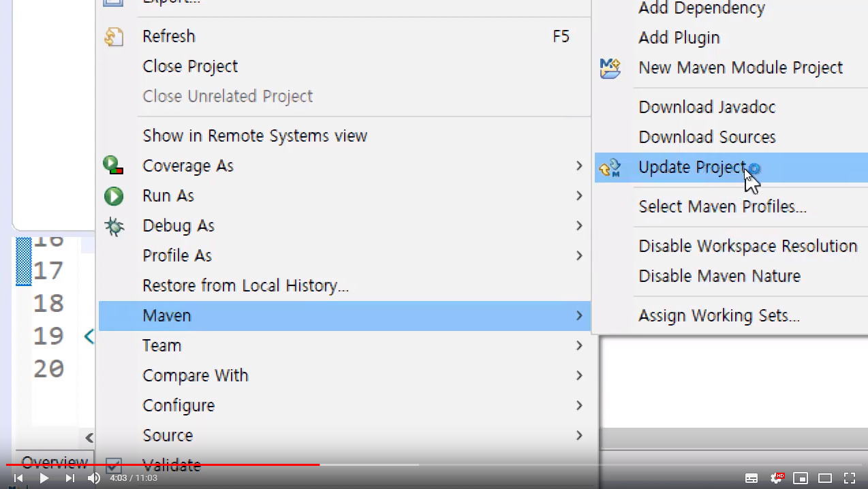Choose Profile As entry

coord(344,255)
